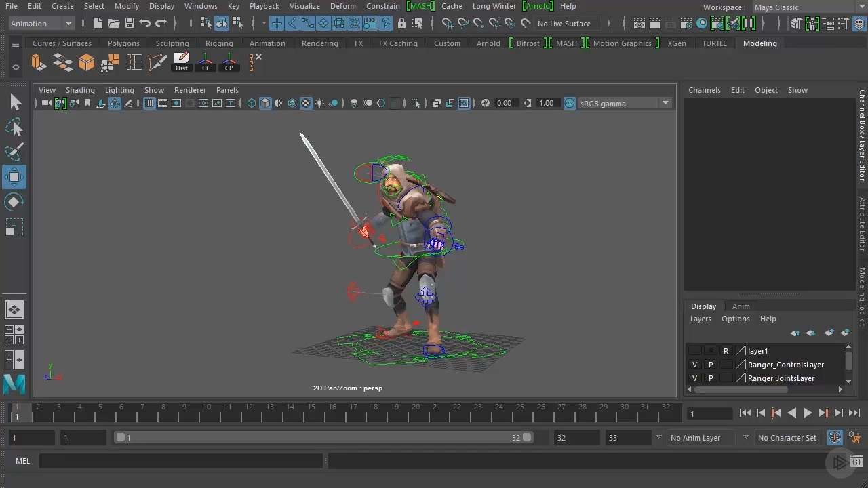Toggle visibility V of Ranger_JointsLayer
The image size is (868, 488).
click(694, 378)
